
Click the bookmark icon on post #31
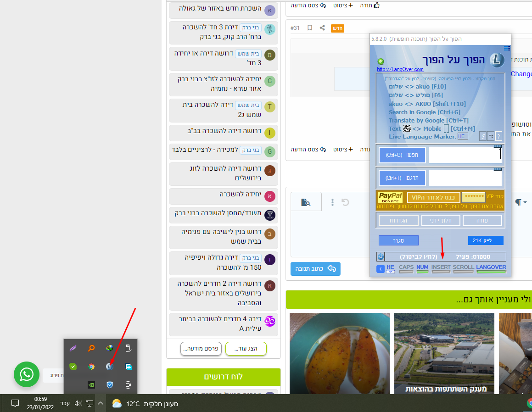coord(310,28)
